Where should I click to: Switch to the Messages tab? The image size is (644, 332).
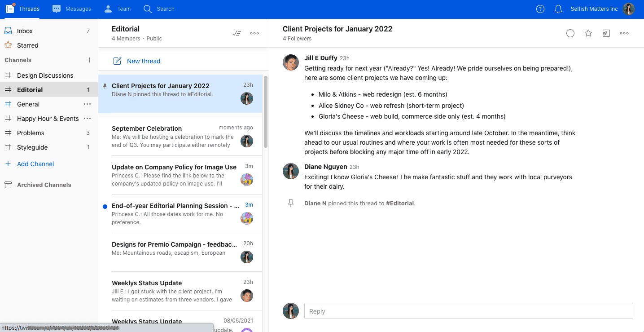pos(72,9)
